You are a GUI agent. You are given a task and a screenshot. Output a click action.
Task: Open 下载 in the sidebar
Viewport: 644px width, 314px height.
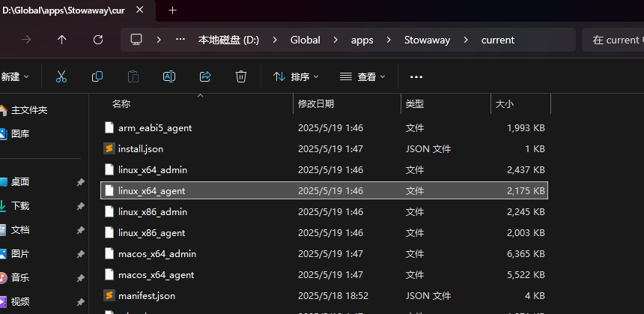(x=19, y=206)
